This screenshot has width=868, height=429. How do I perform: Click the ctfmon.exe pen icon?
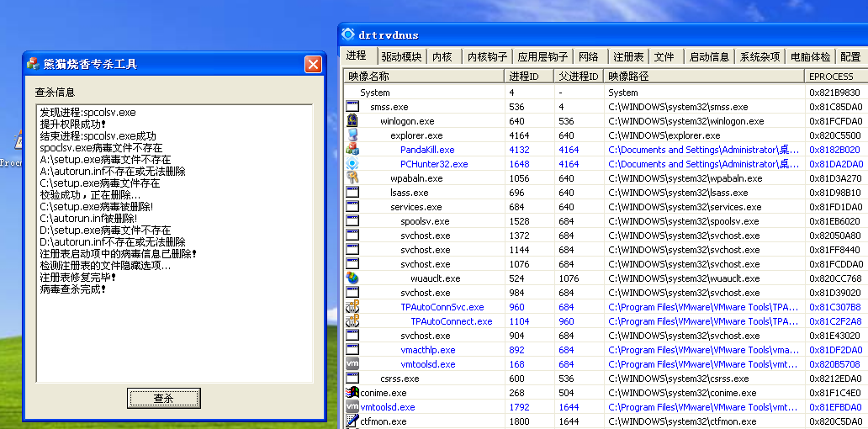(x=352, y=421)
